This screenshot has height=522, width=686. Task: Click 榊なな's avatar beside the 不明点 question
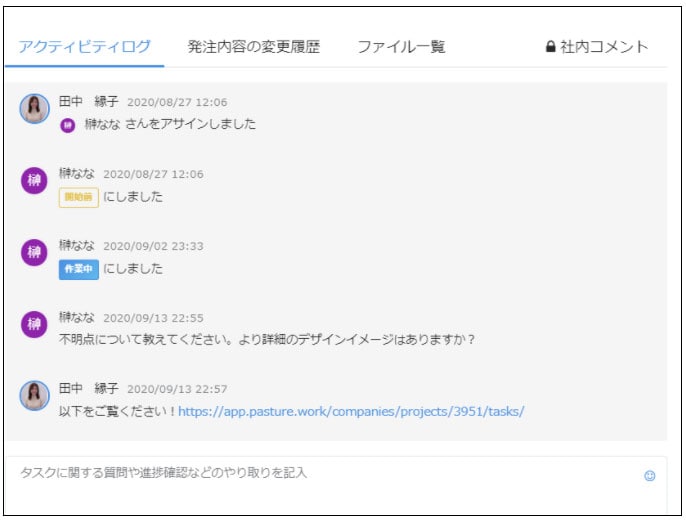pyautogui.click(x=35, y=324)
